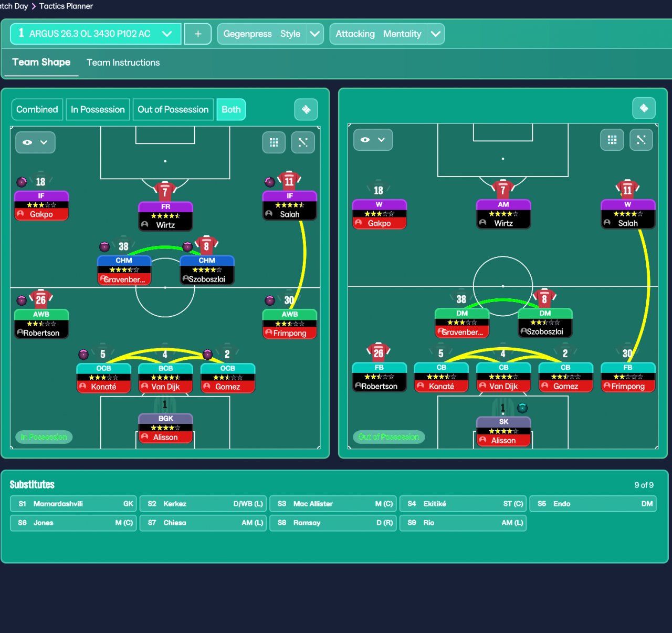Select Frimpong's FB role card
Image resolution: width=672 pixels, height=633 pixels.
(628, 377)
